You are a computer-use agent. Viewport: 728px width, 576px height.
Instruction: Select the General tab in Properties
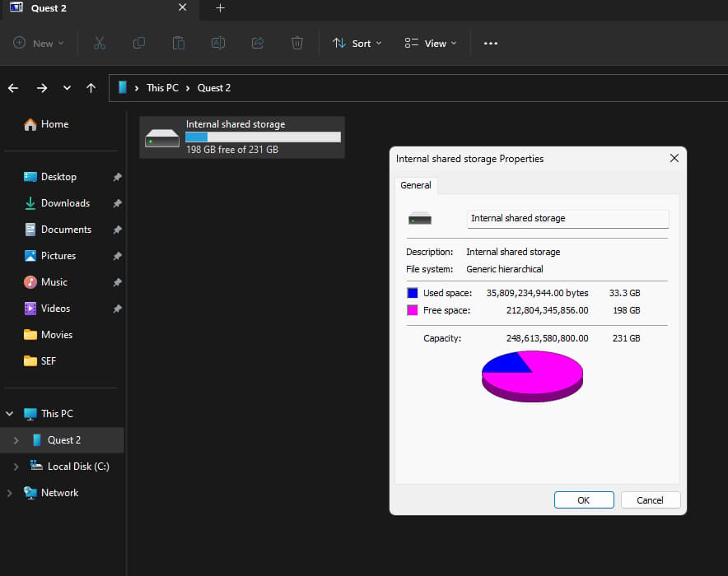pos(416,185)
